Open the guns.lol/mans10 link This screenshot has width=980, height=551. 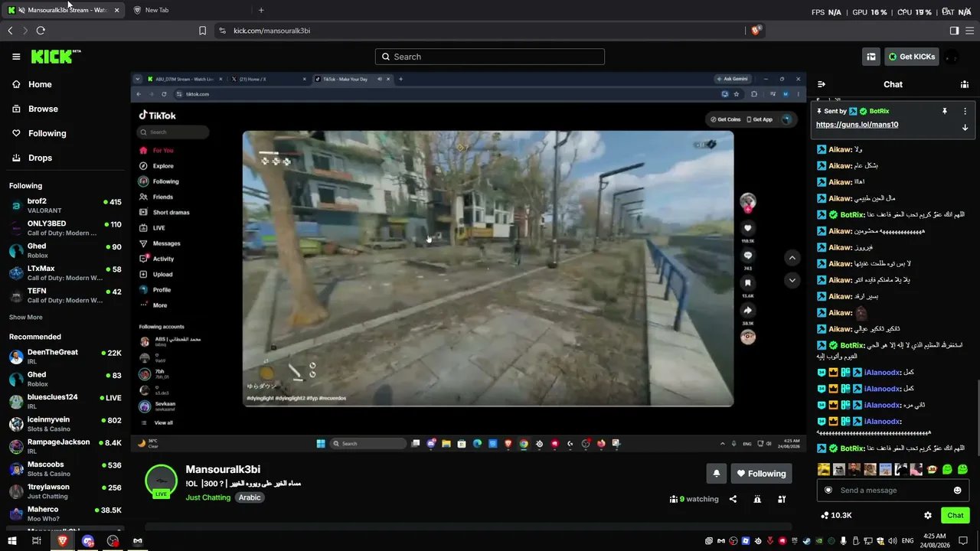(x=857, y=125)
